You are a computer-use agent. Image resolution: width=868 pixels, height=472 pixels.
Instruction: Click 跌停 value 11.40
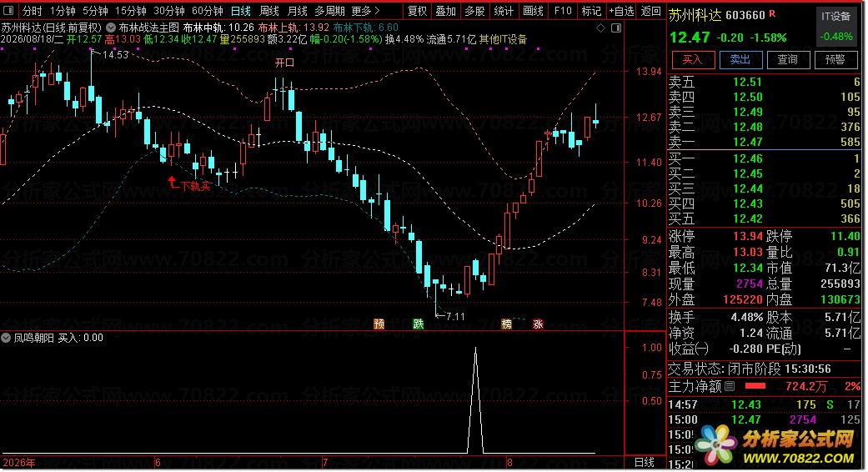pos(845,237)
